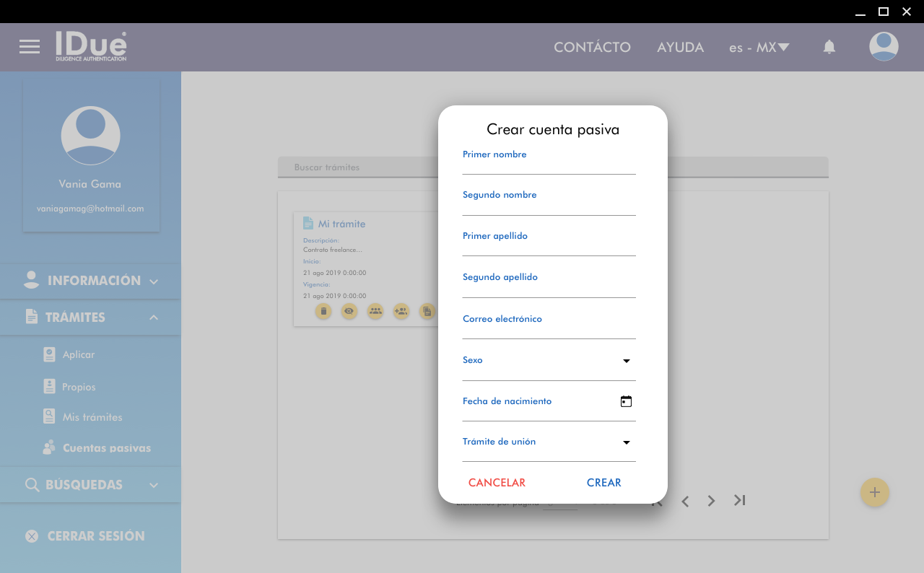Toggle the eye visibility icon on Mi trámite

coord(349,311)
